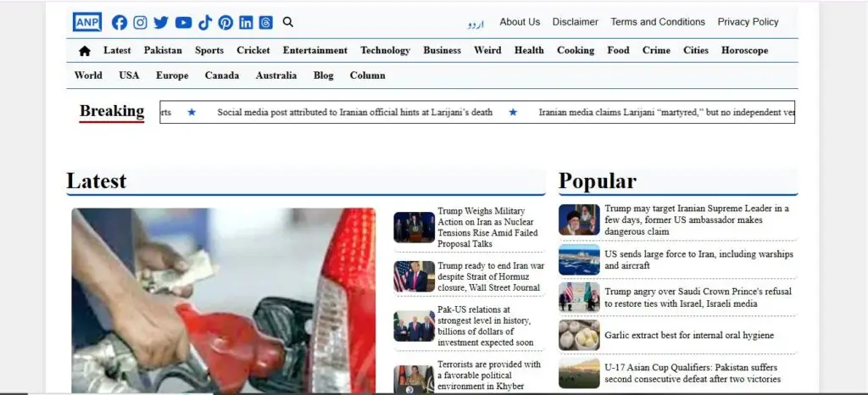The height and width of the screenshot is (395, 868).
Task: Read the Pak-US relations article headline
Action: point(485,325)
